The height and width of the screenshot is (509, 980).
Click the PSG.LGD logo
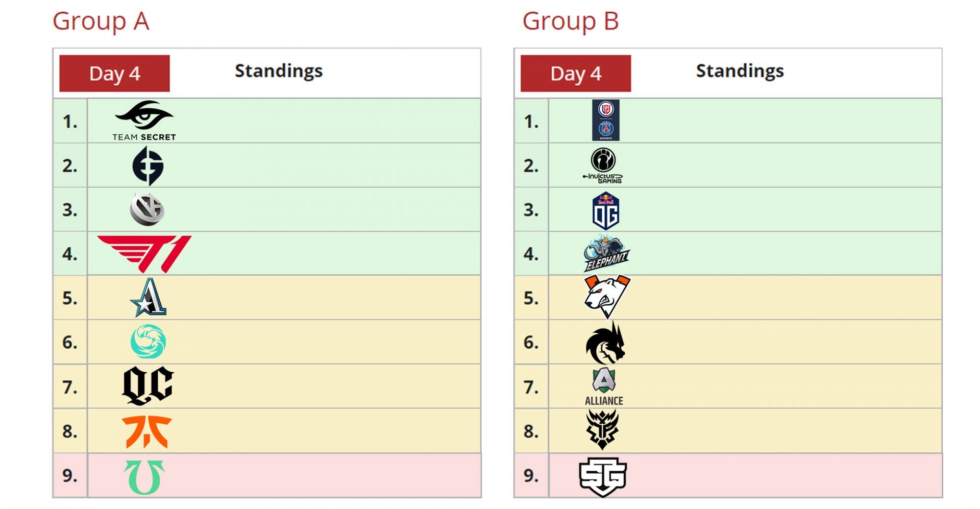click(x=606, y=121)
